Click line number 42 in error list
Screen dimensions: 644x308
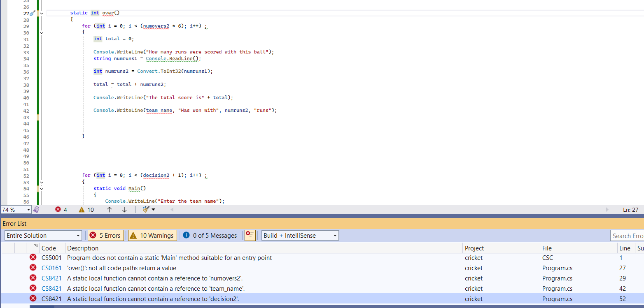[x=623, y=289]
